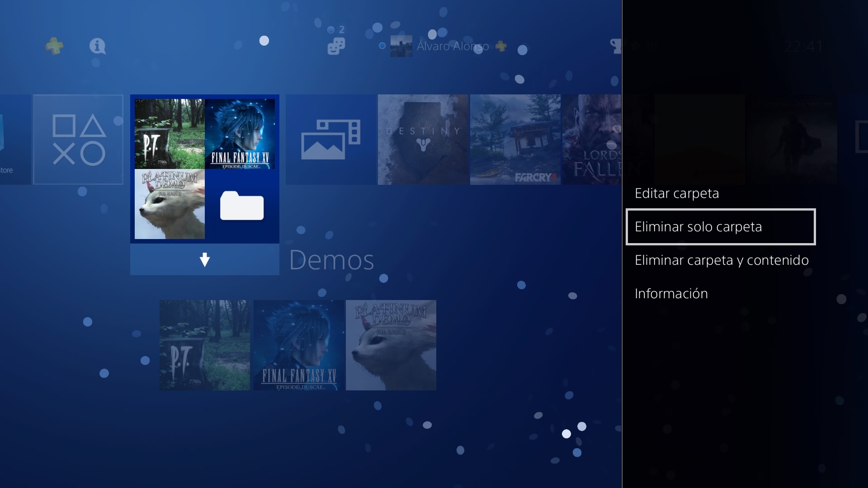868x488 pixels.
Task: Choose Eliminar solo carpeta option
Action: (721, 227)
